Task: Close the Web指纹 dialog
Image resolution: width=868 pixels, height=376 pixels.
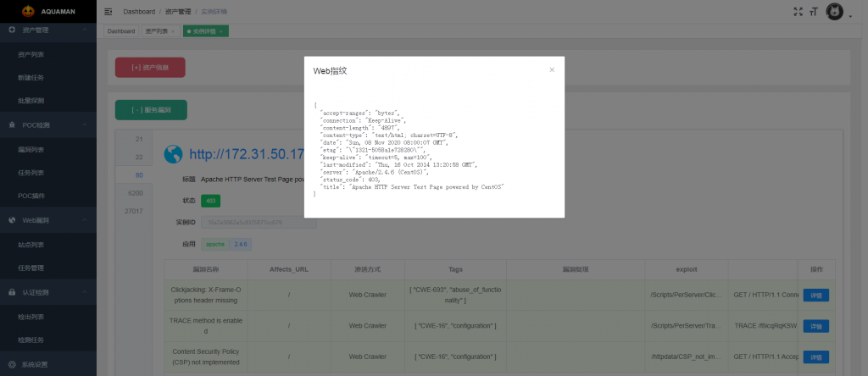Action: (x=551, y=69)
